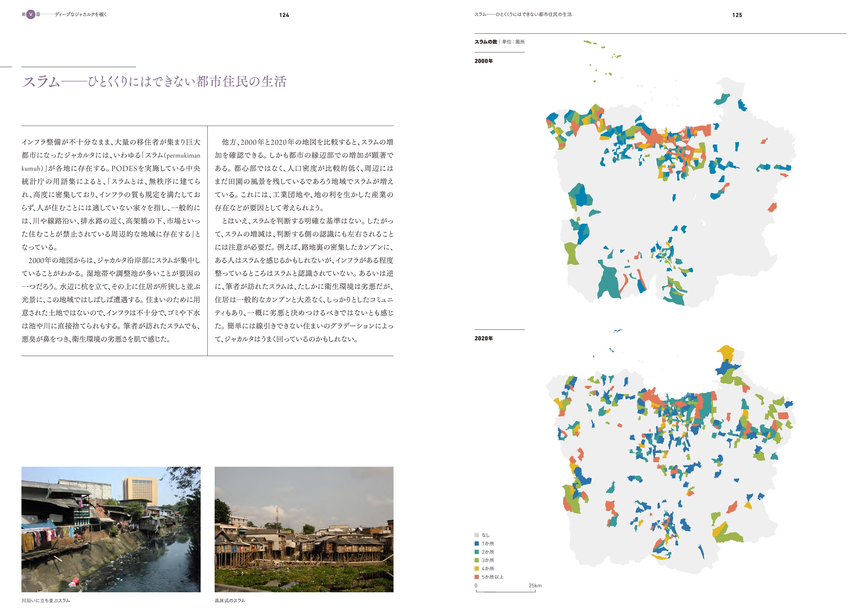868x613 pixels.
Task: Click the scale bar line
Action: pyautogui.click(x=506, y=591)
